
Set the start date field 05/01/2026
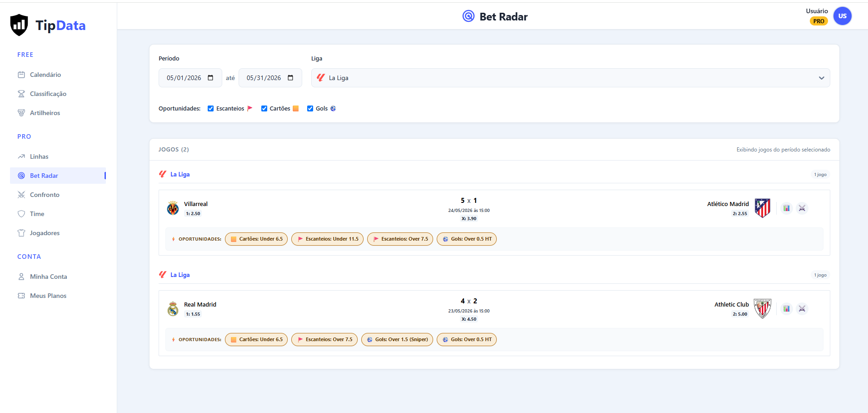pos(190,78)
